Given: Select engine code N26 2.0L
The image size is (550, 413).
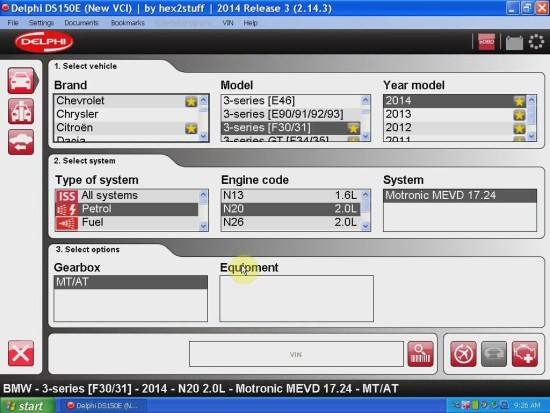Looking at the screenshot, I should pyautogui.click(x=291, y=222).
